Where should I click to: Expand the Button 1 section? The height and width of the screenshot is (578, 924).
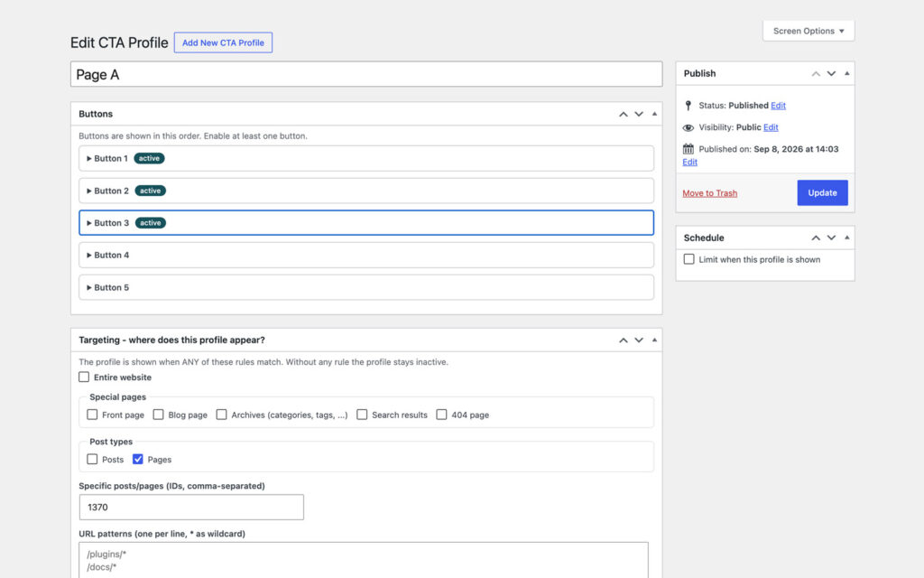pyautogui.click(x=366, y=158)
